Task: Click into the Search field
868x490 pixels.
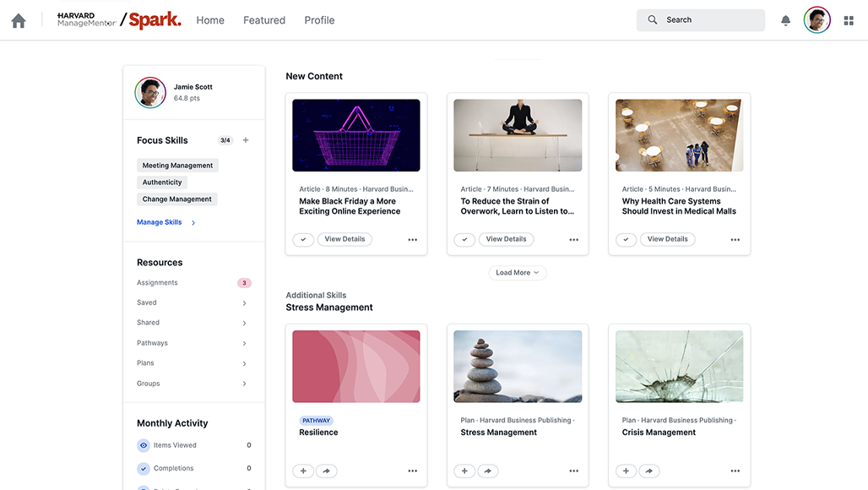Action: click(700, 20)
